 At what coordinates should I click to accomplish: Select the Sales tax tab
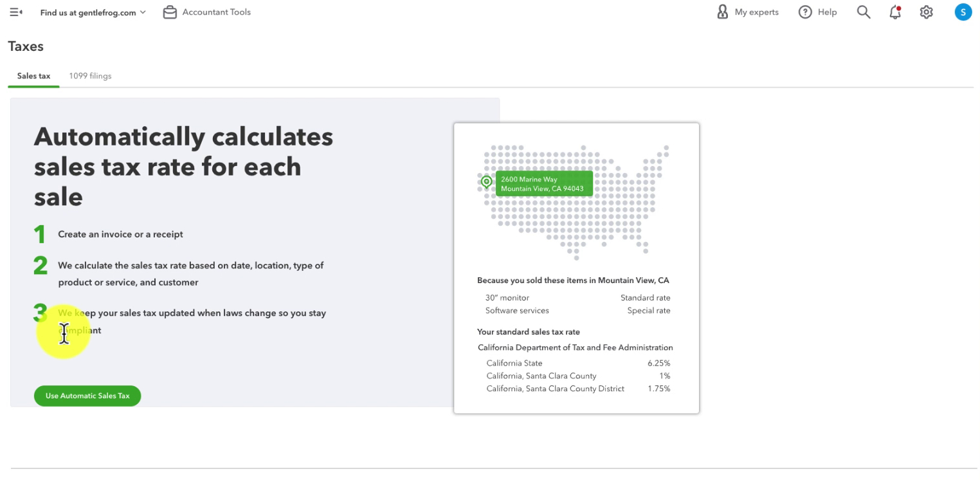click(x=33, y=76)
